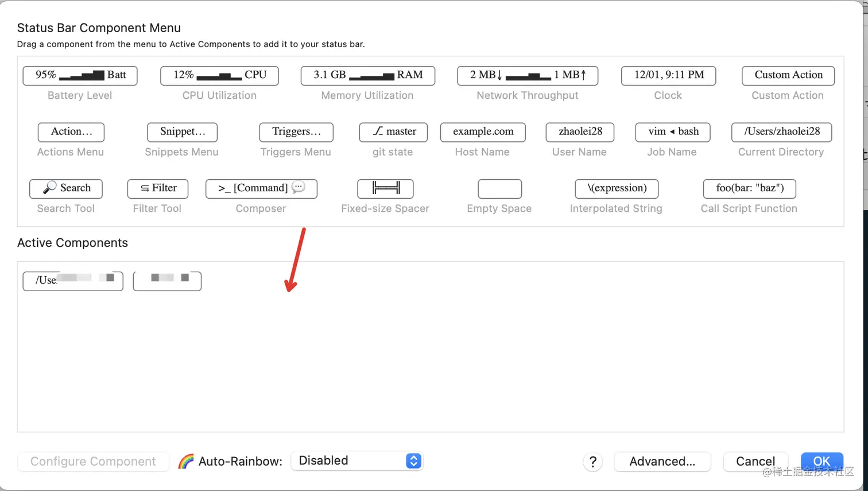
Task: Select the Fixed-size Spacer component
Action: click(x=385, y=188)
